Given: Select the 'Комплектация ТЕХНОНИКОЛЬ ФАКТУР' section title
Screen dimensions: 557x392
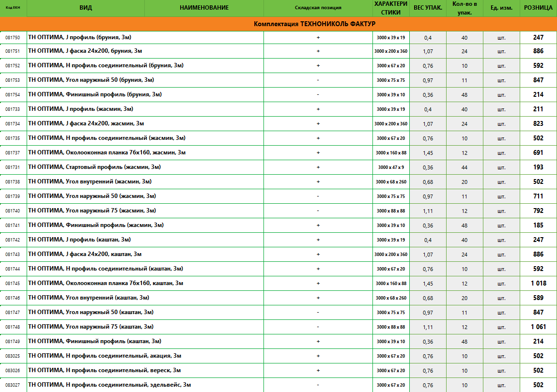Looking at the screenshot, I should coord(314,24).
